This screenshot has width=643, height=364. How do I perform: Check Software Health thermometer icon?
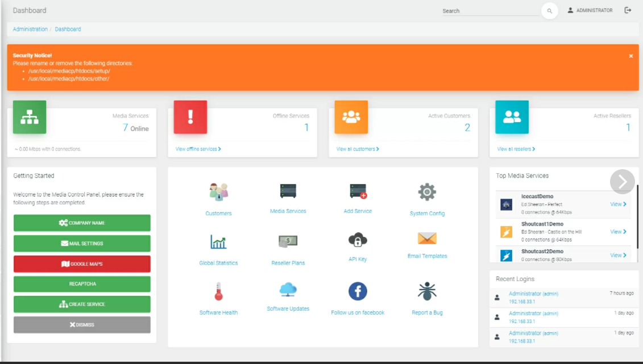(218, 292)
